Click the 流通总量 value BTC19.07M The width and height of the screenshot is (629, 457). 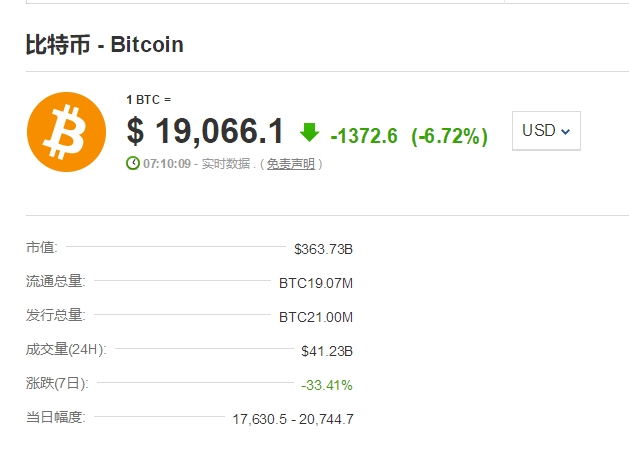(315, 283)
